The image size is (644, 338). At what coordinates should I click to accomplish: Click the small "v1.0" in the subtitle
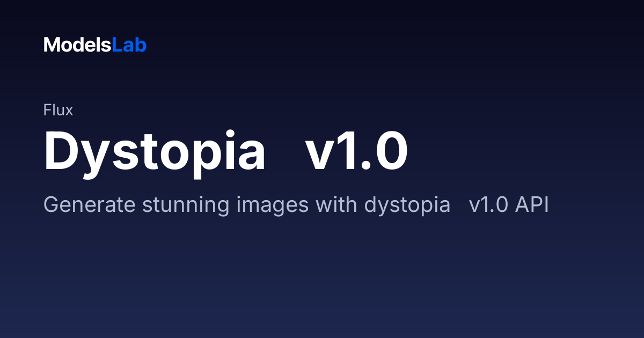click(488, 205)
